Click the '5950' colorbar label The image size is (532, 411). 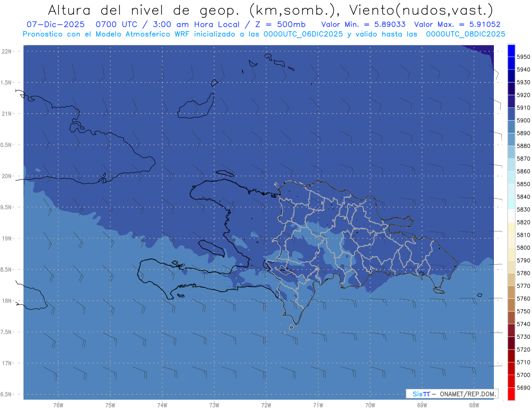pos(524,57)
